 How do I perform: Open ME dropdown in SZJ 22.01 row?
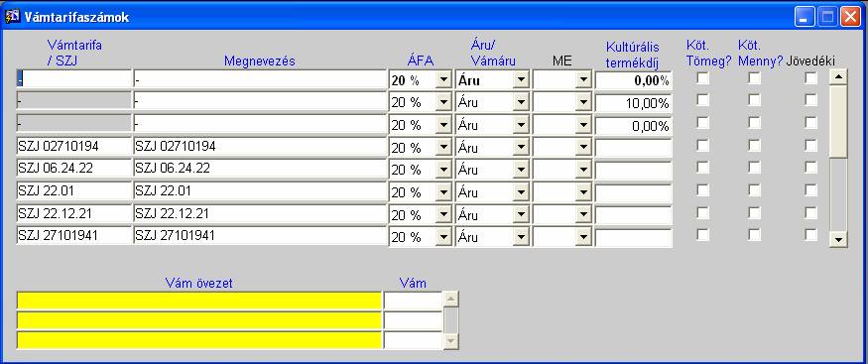click(x=583, y=192)
